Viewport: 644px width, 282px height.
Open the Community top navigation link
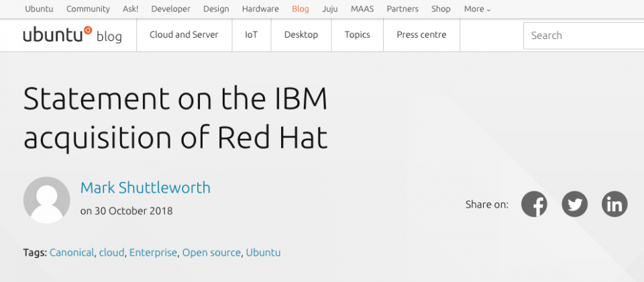pos(88,9)
